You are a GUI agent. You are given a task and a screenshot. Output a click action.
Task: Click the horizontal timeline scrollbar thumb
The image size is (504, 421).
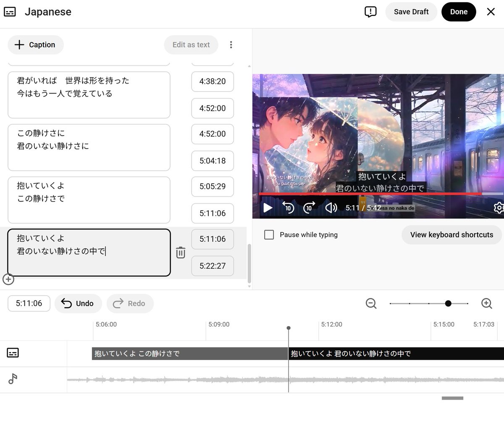click(452, 398)
